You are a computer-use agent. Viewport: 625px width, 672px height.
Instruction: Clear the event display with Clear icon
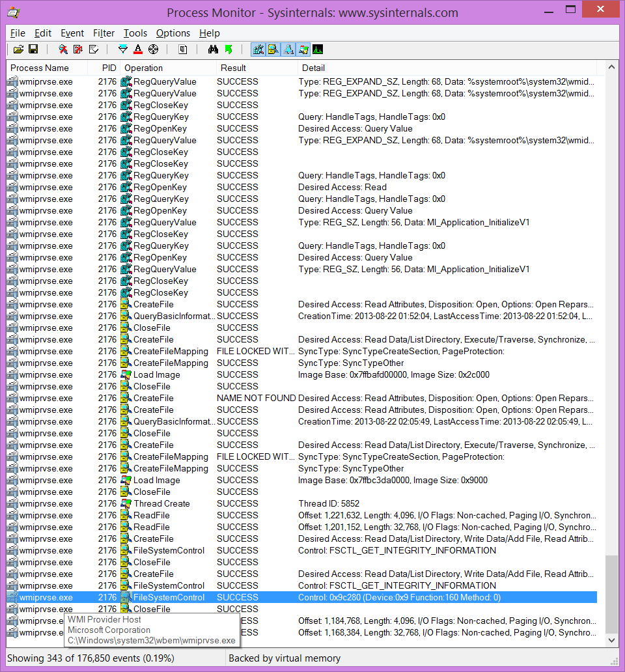[94, 49]
